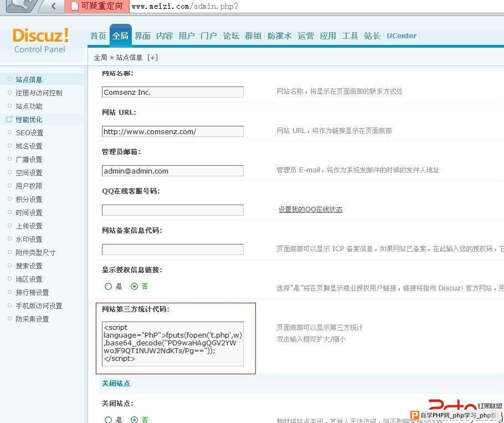Image resolution: width=504 pixels, height=423 pixels.
Task: Select 是 for 关闭站点
Action: [109, 420]
